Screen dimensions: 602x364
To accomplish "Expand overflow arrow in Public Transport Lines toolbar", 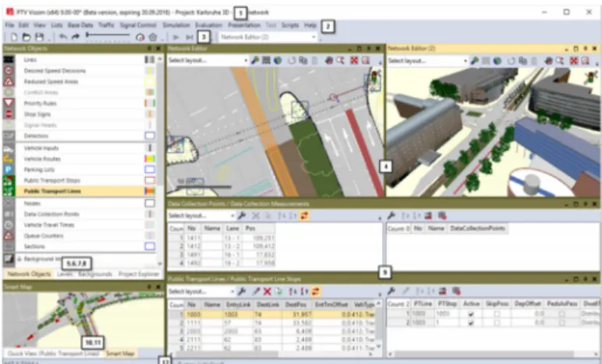I will [380, 293].
